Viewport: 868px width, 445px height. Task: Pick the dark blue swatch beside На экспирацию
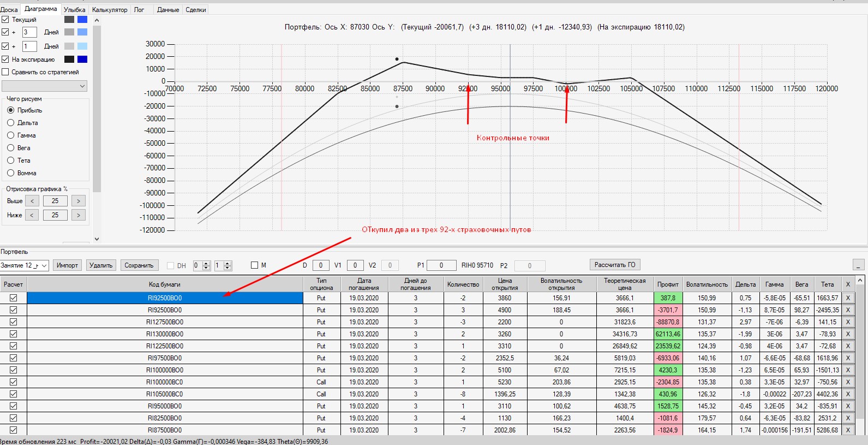click(x=82, y=60)
